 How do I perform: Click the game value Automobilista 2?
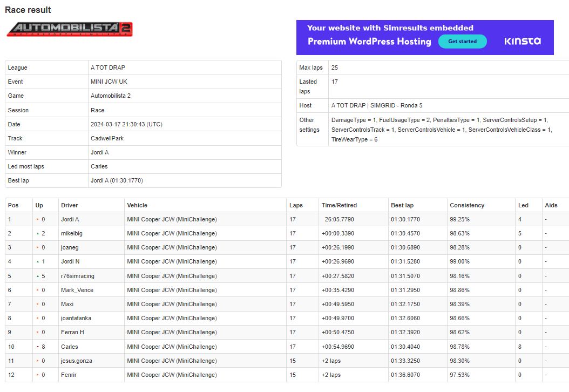(111, 96)
